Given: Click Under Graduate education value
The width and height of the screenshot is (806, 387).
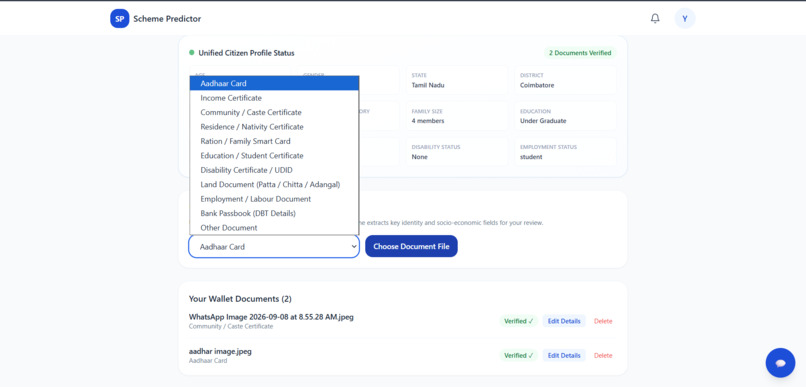Looking at the screenshot, I should click(543, 121).
